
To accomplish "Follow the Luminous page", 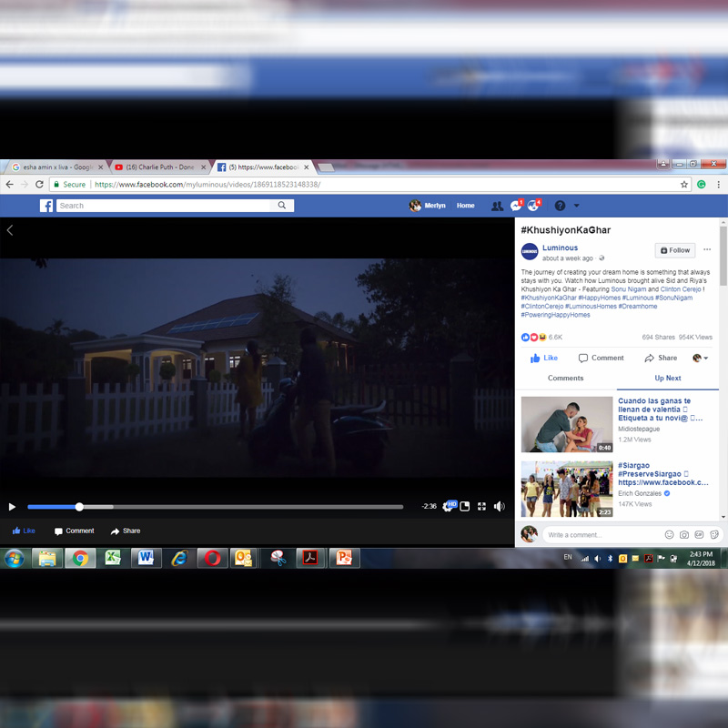I will [674, 250].
